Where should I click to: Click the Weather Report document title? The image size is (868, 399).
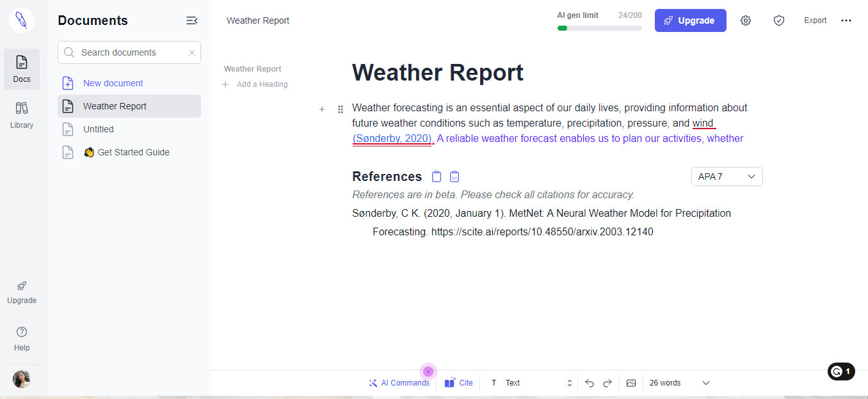[x=438, y=73]
